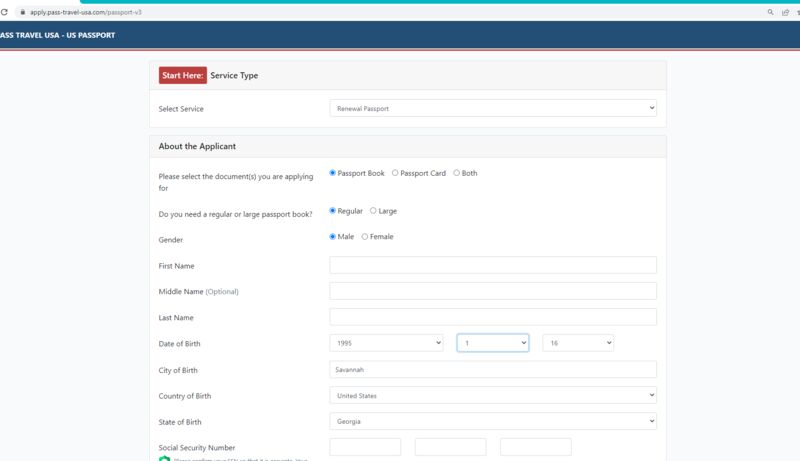The image size is (800, 461).
Task: Click the browser reload icon
Action: pos(5,12)
